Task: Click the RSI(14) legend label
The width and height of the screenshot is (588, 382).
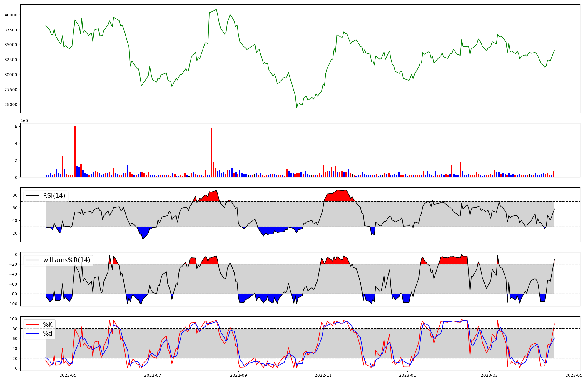Action: (54, 196)
